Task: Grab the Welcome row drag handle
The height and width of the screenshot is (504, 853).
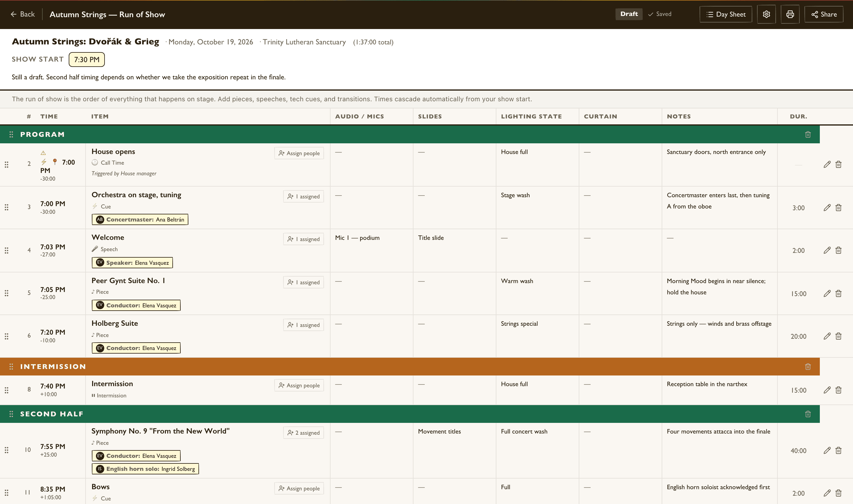Action: click(x=7, y=250)
